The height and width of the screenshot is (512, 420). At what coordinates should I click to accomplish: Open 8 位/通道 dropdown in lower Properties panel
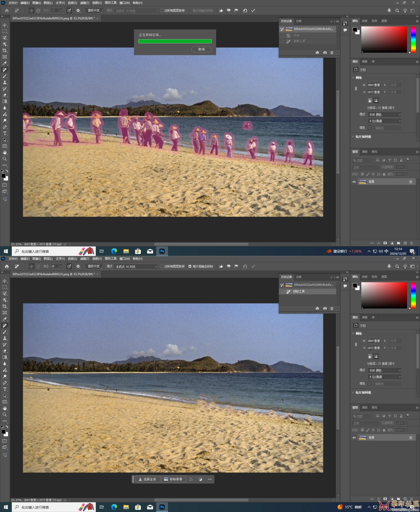(384, 377)
